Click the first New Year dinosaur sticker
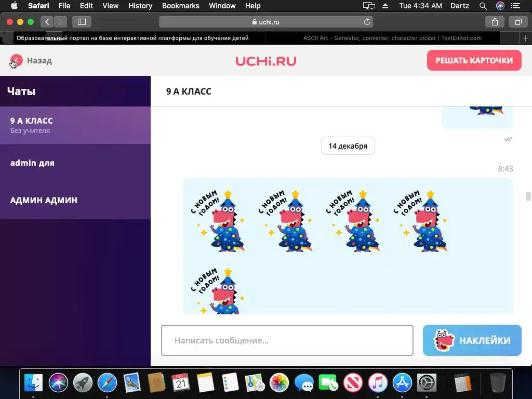Screen dimensions: 532x399 click(x=218, y=220)
